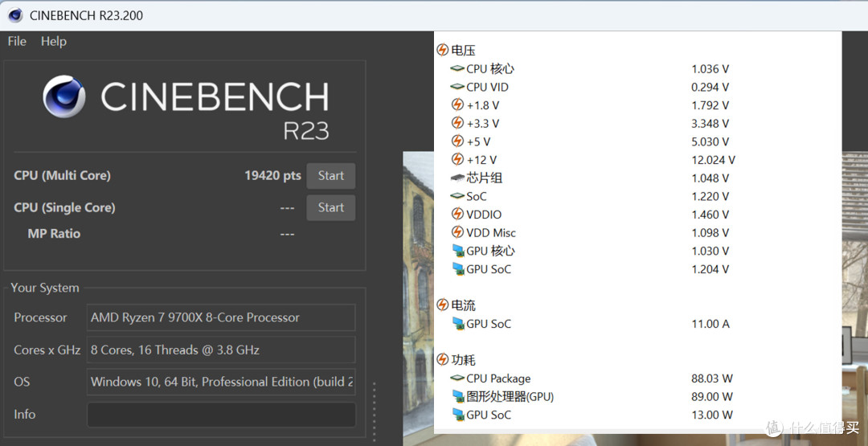
Task: Click the +3.3 V lightning icon
Action: point(457,123)
